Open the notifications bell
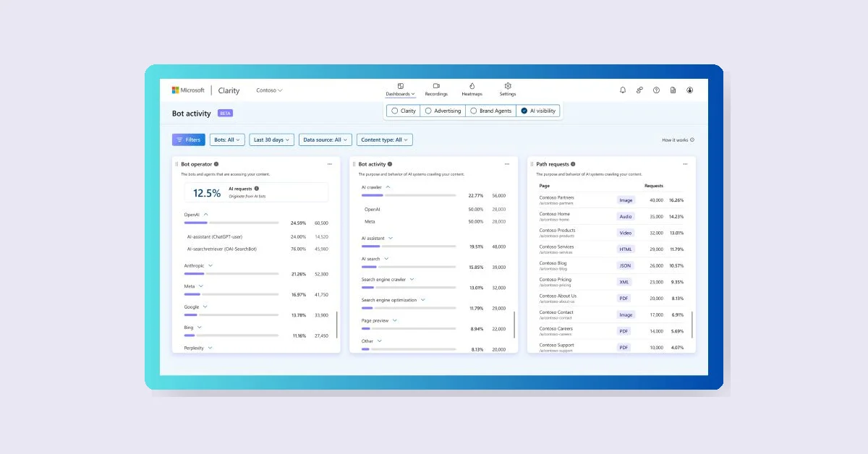The image size is (868, 454). [623, 90]
